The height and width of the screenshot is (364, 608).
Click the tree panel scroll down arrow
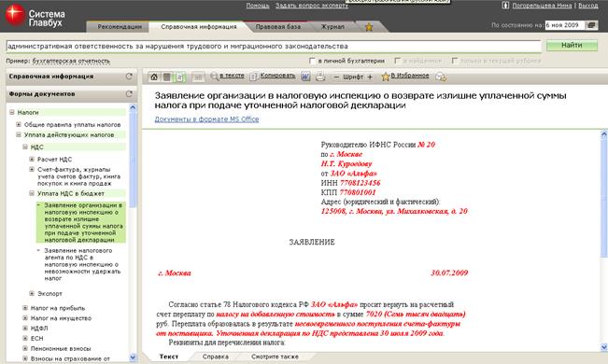point(133,357)
